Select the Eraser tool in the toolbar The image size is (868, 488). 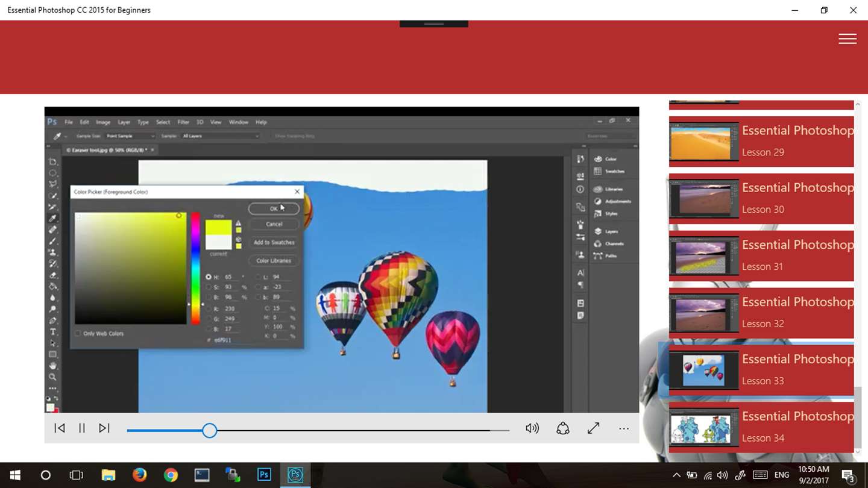click(x=53, y=275)
